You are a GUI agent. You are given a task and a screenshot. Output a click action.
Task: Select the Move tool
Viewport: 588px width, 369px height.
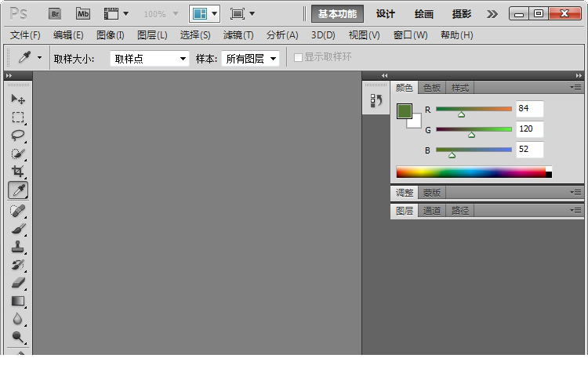(x=17, y=99)
